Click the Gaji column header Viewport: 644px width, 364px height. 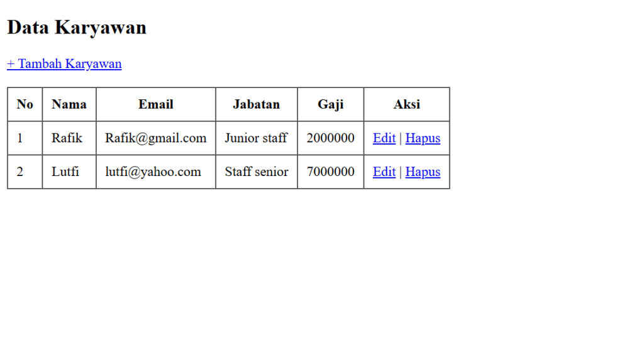tap(330, 104)
